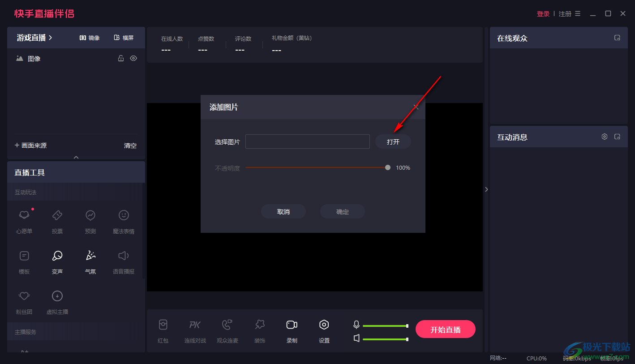Select the 图像 source row

[76, 58]
